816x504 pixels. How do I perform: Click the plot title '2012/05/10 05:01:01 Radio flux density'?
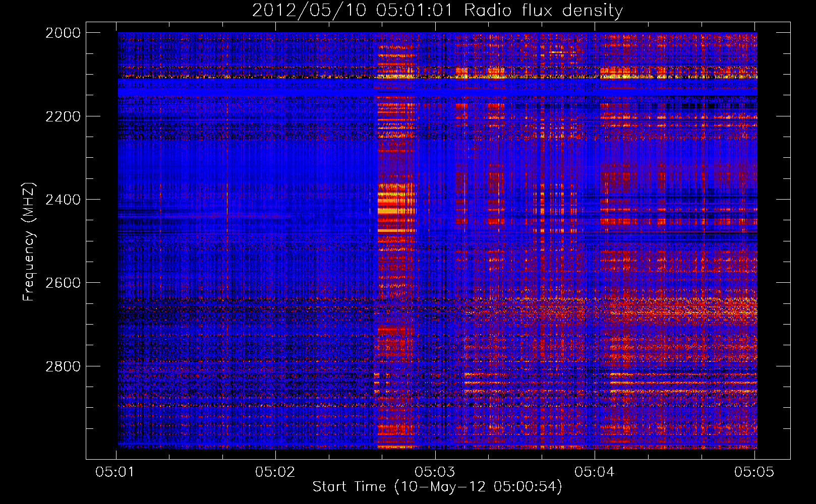438,11
